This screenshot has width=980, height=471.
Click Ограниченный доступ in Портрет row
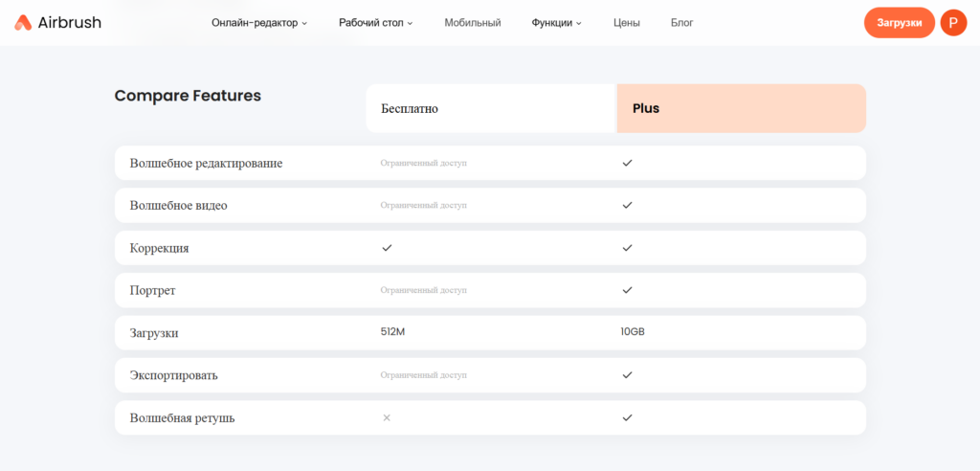pyautogui.click(x=424, y=290)
